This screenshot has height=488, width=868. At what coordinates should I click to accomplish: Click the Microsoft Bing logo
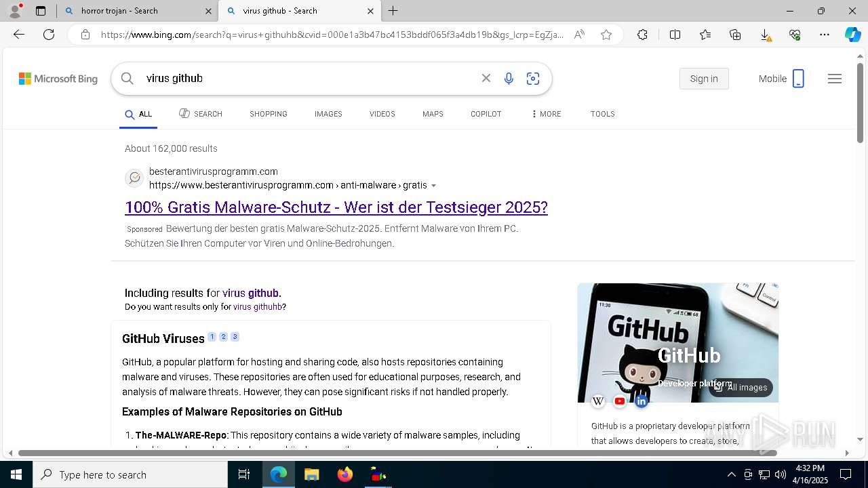58,79
